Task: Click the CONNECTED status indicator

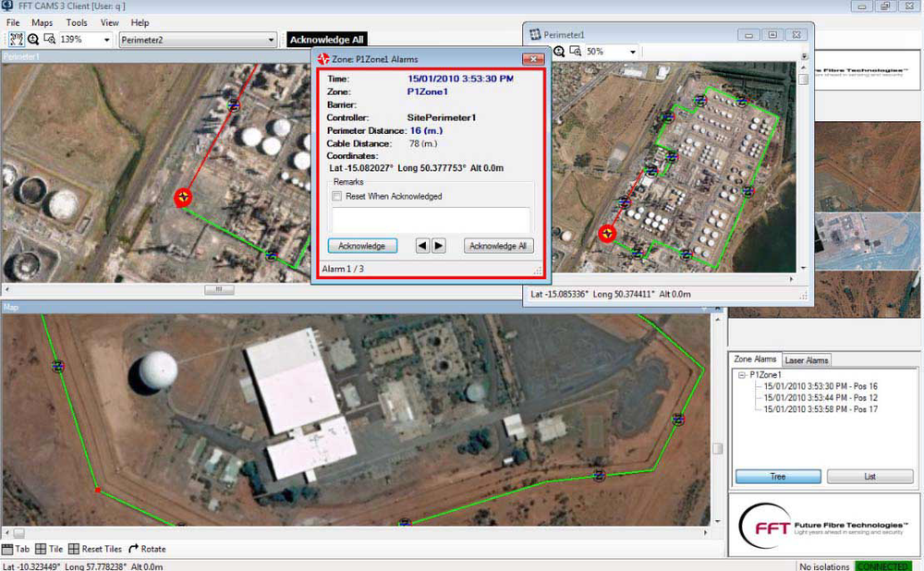Action: (883, 565)
